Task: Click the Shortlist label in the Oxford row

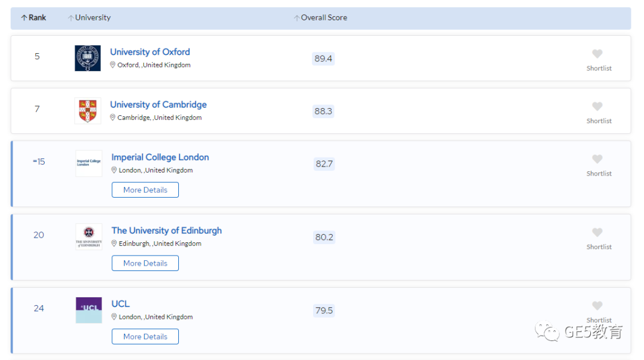Action: click(599, 68)
